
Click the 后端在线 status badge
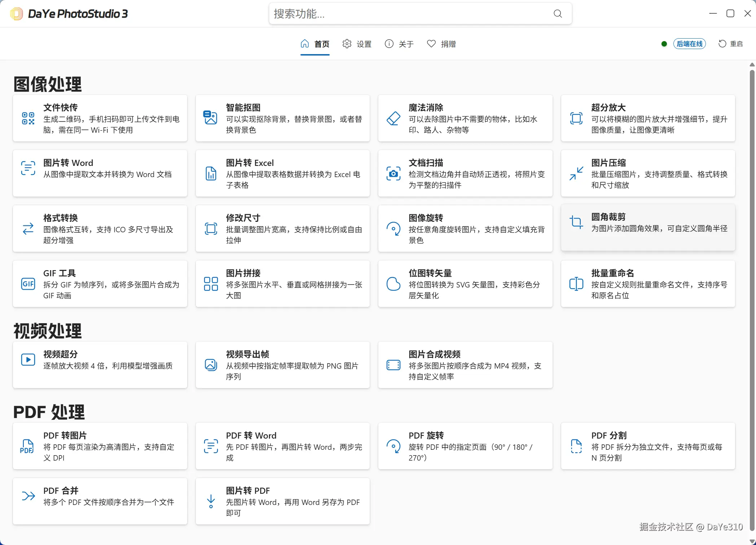pos(689,44)
